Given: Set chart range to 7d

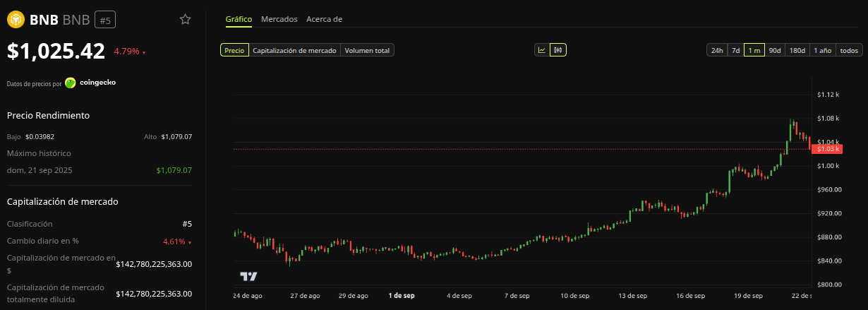Looking at the screenshot, I should [x=735, y=50].
